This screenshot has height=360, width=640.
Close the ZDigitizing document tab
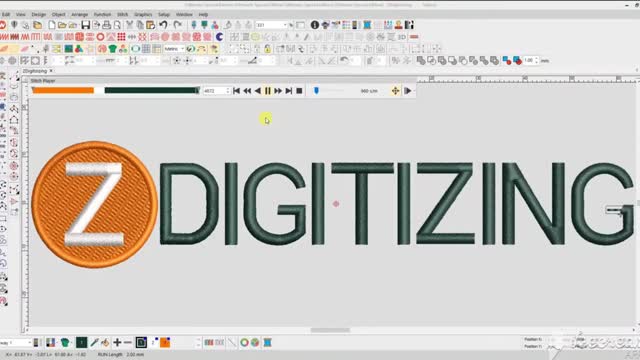click(x=51, y=71)
